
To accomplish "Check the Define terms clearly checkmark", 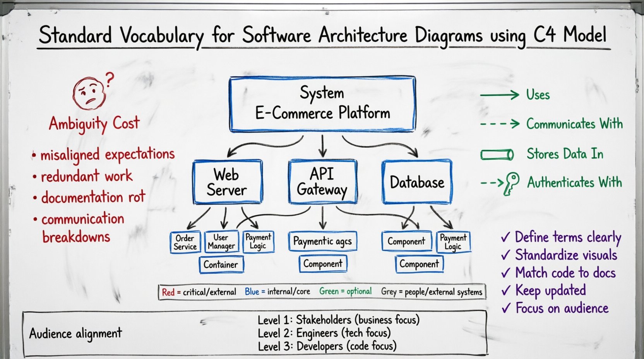I will point(505,237).
